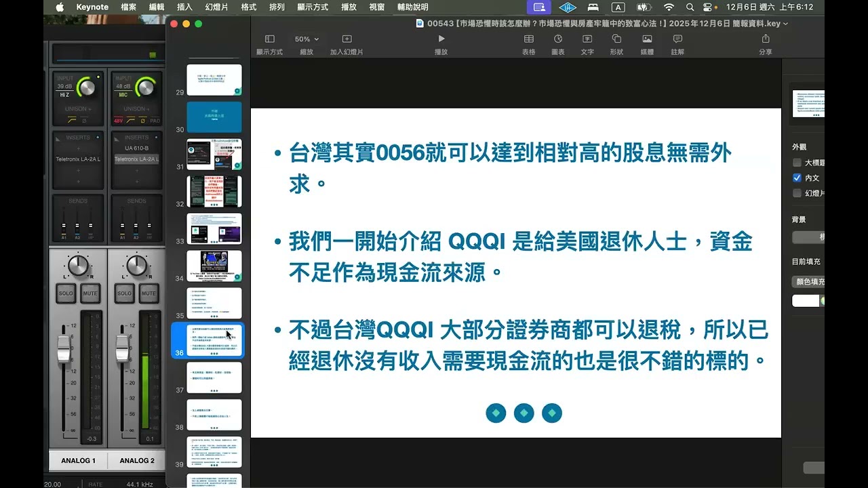Open the 檔案 menu
The width and height of the screenshot is (868, 488).
[128, 7]
